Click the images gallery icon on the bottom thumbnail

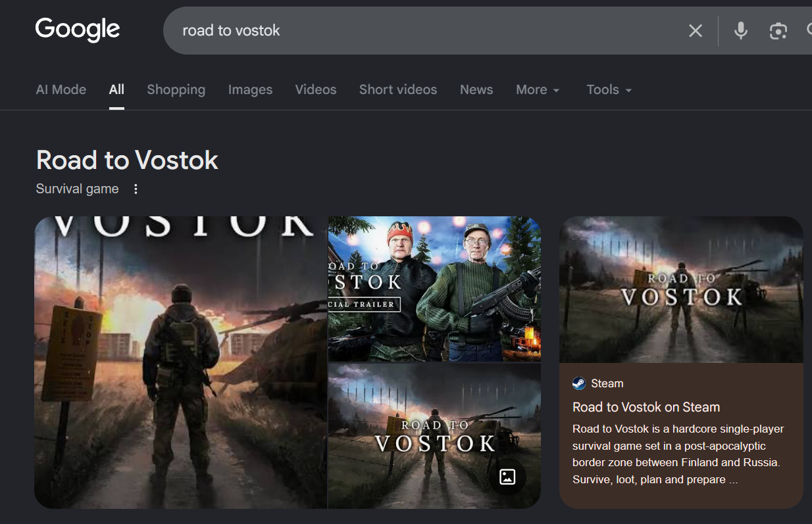[507, 477]
